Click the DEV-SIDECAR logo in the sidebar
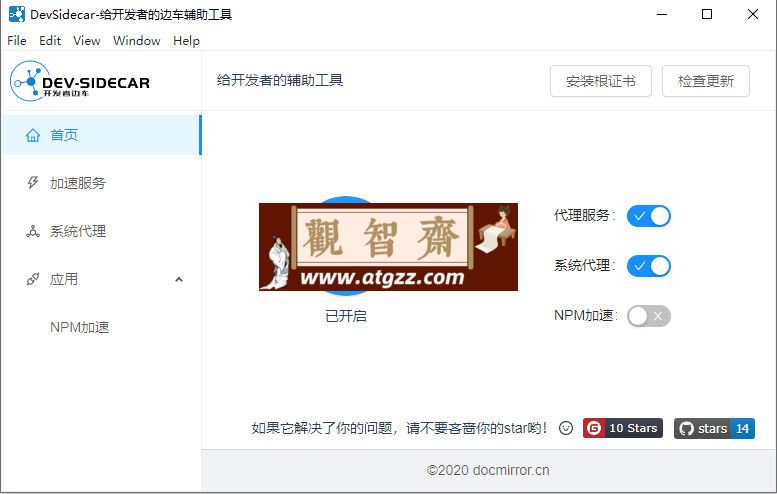777x494 pixels. click(80, 81)
